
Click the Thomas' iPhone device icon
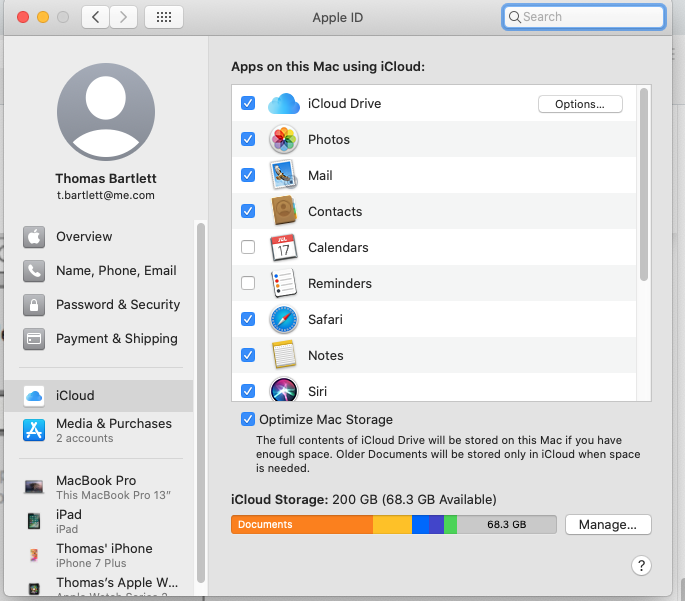point(34,555)
